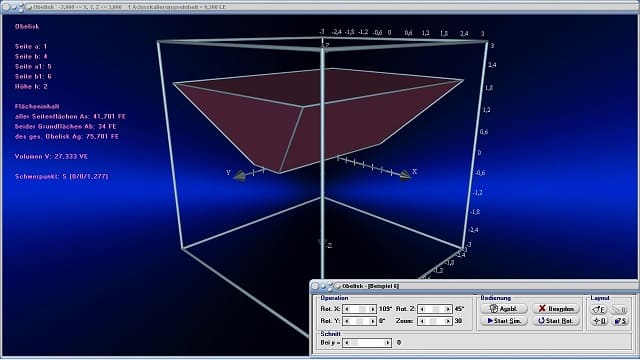This screenshot has height=360, width=640.
Task: Click left arrow of Rot. X scrollbar
Action: (x=347, y=309)
